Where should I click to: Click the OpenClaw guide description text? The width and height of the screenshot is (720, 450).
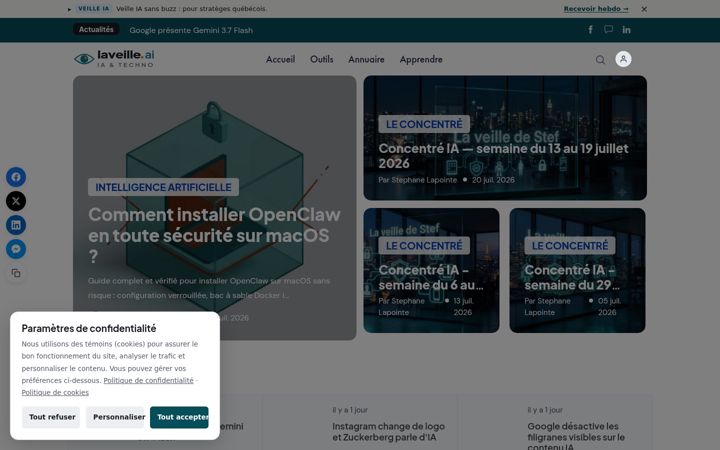[209, 288]
